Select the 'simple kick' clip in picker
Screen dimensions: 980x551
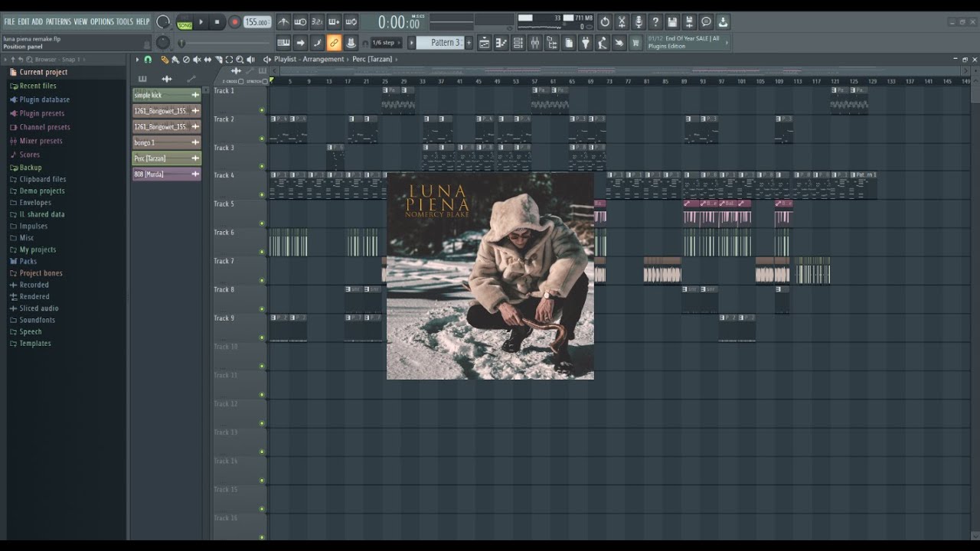click(x=166, y=95)
